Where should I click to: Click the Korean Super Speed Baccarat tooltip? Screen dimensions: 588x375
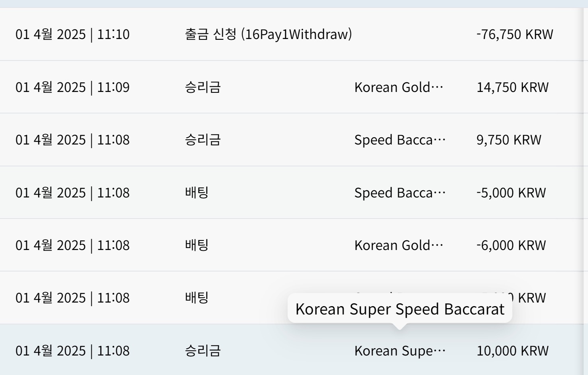click(x=400, y=309)
